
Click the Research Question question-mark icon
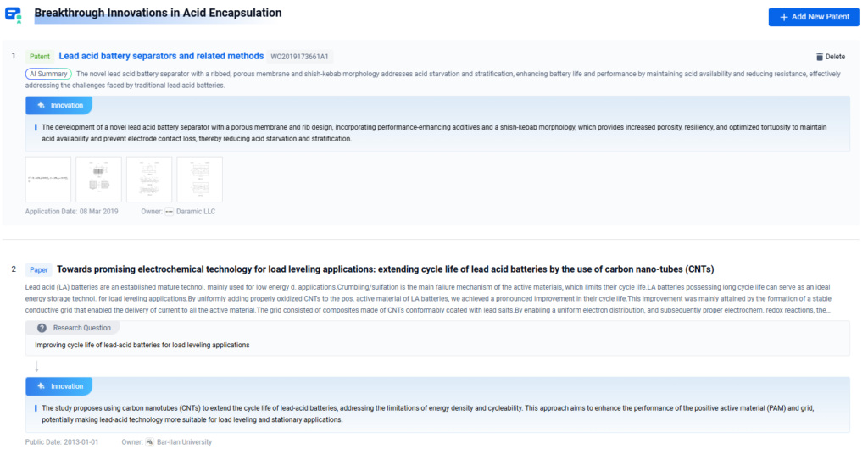click(42, 328)
